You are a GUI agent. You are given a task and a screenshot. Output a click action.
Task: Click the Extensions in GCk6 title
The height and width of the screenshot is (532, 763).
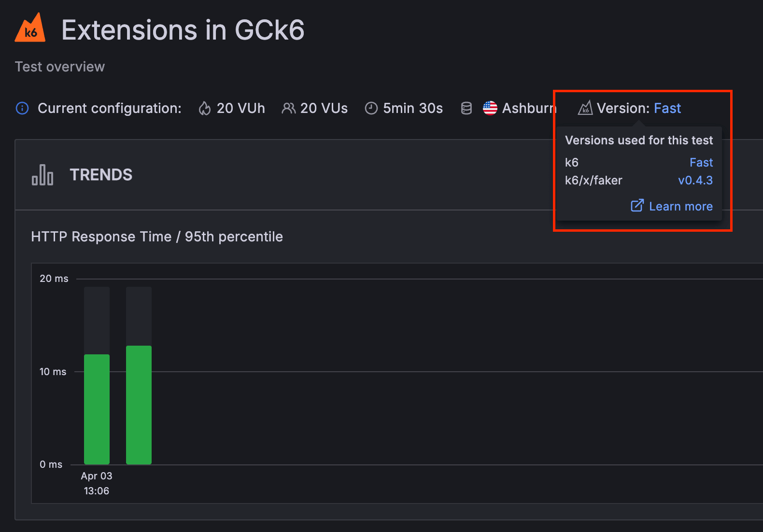[x=183, y=29]
